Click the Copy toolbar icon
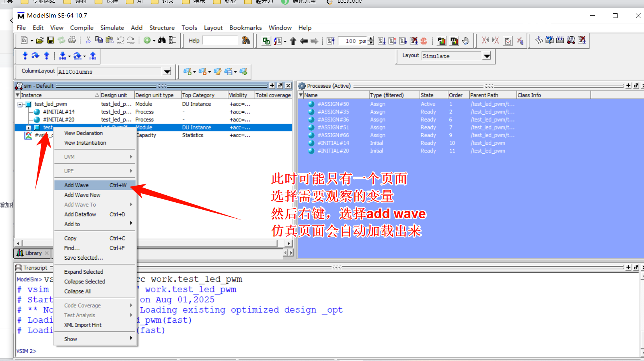 [99, 40]
